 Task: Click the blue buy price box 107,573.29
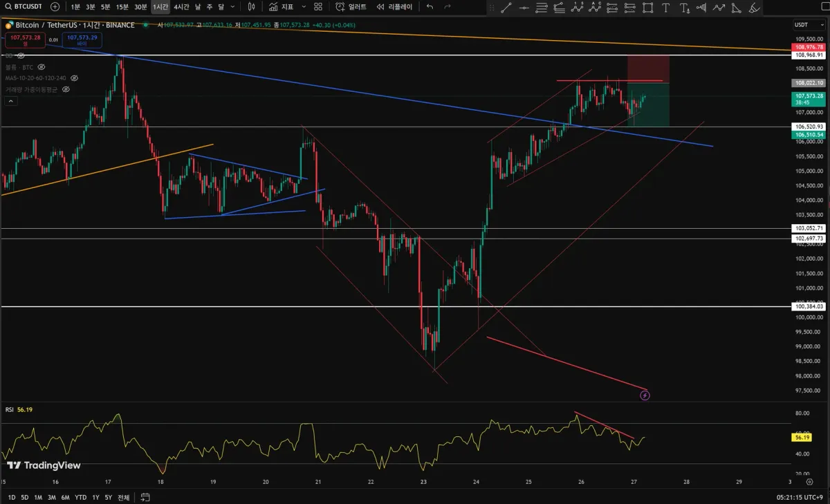tap(82, 39)
